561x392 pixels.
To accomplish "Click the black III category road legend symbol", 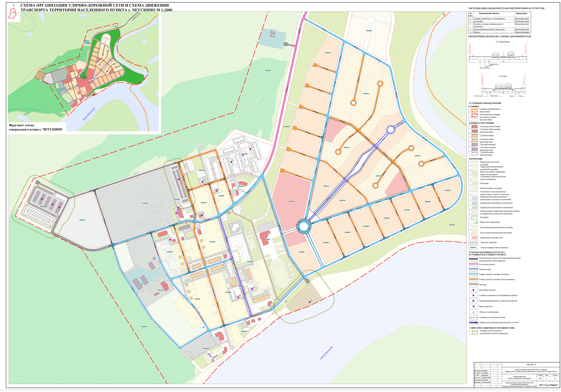I will pyautogui.click(x=473, y=259).
